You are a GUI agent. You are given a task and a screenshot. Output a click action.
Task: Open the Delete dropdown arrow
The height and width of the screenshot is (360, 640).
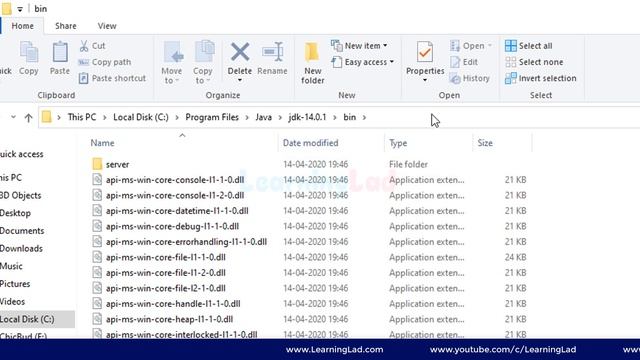point(240,80)
